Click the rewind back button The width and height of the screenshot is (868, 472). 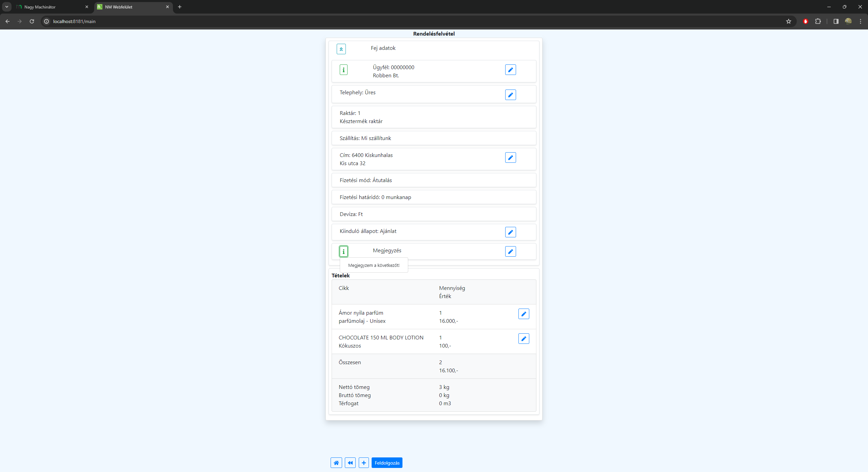(350, 463)
